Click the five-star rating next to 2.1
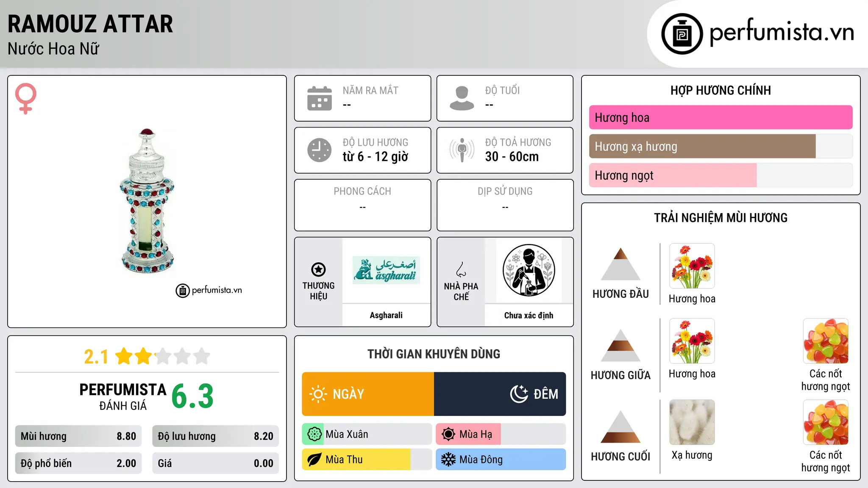Viewport: 868px width, 488px height. pyautogui.click(x=162, y=356)
